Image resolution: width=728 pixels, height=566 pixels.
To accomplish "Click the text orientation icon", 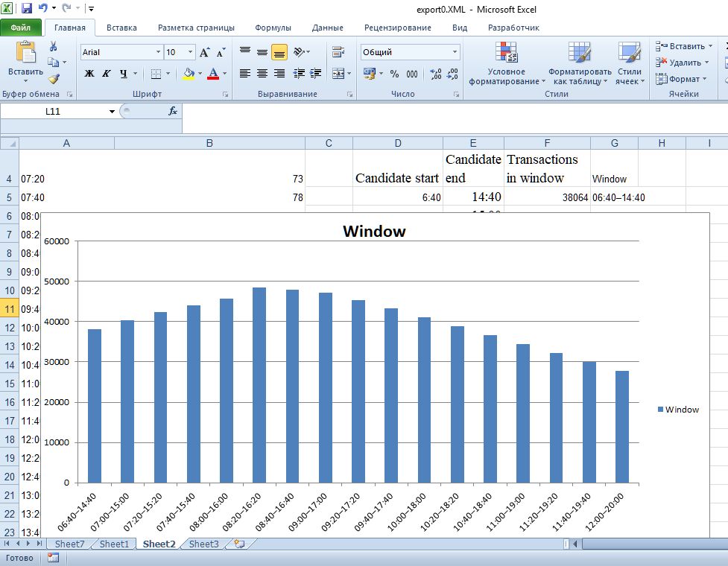I will [300, 52].
